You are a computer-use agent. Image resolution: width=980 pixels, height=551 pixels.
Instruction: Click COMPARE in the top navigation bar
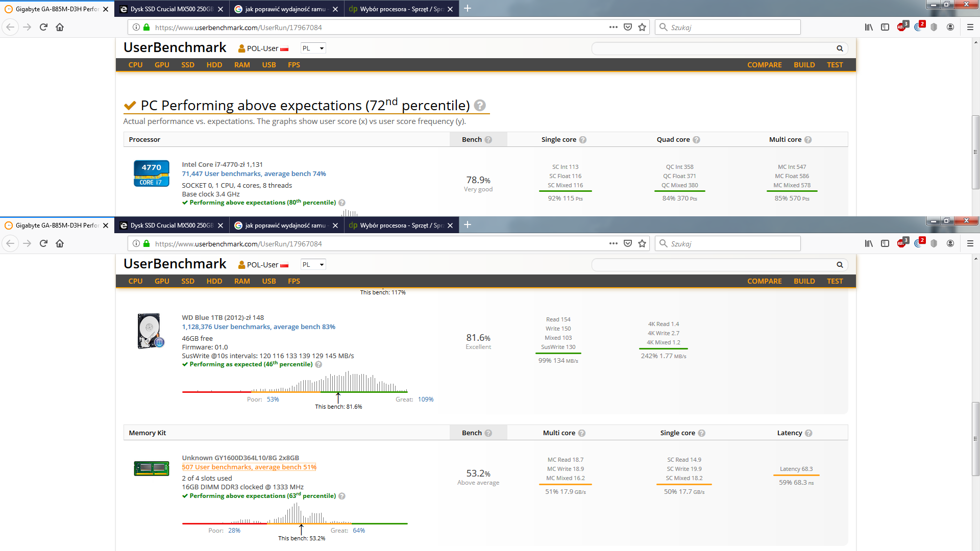coord(764,65)
